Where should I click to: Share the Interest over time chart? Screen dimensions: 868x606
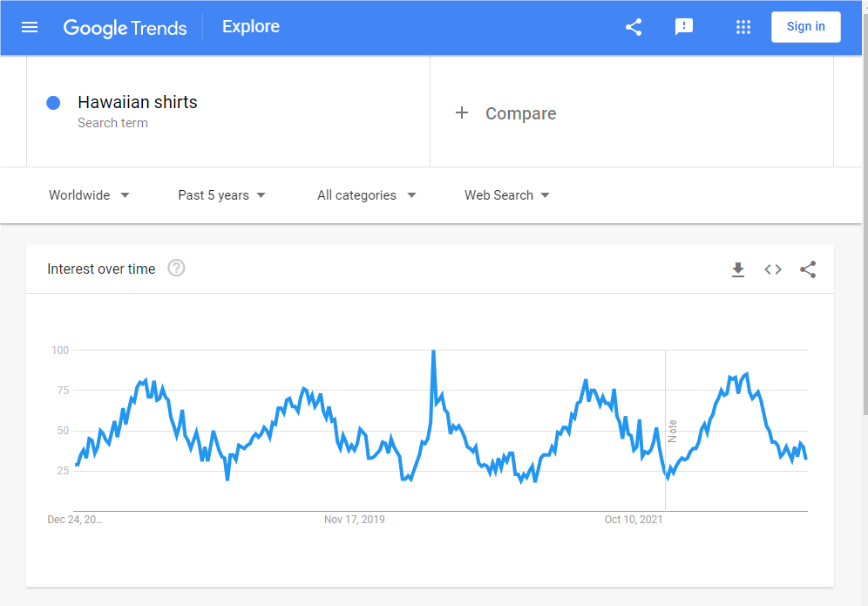(x=808, y=269)
